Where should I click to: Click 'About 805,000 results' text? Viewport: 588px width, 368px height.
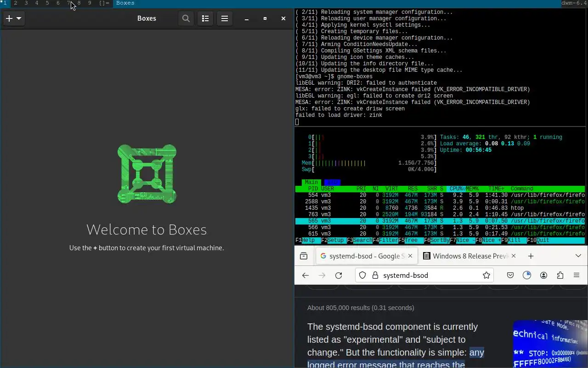(x=361, y=308)
